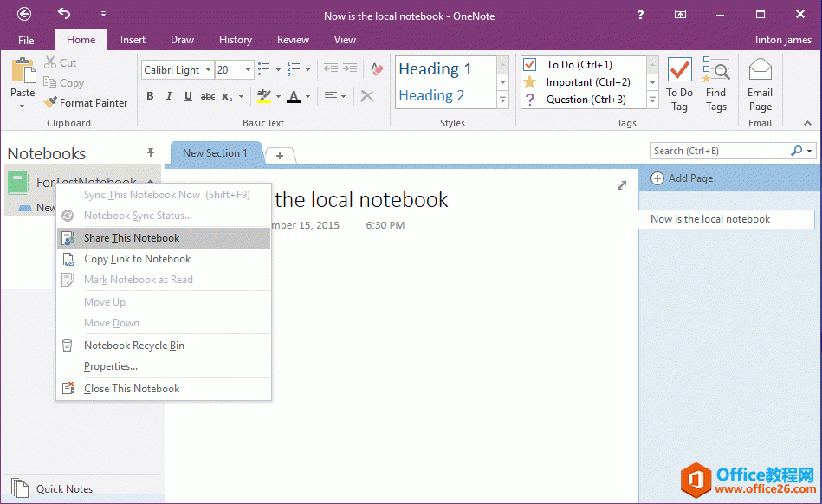Select the Question (Ctrl+3) tag

530,100
